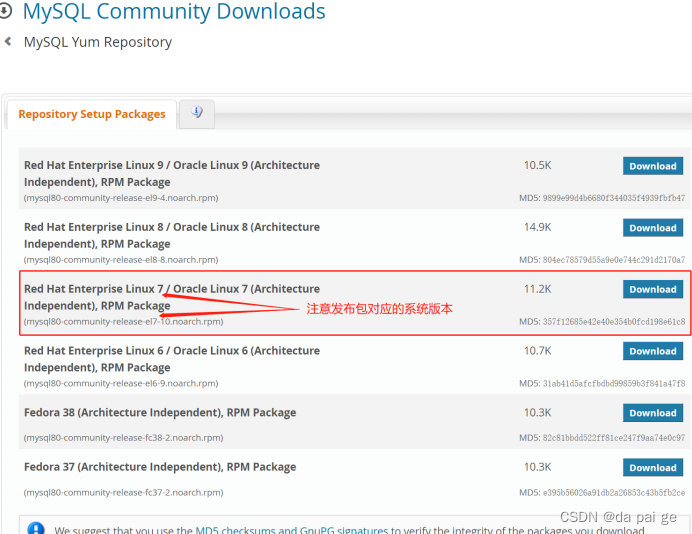Screen dimensions: 692x534
Task: Download the Fedora 38 RPM package
Action: 653,413
